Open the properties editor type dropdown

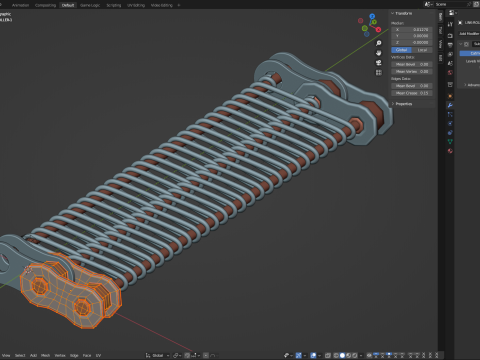(452, 12)
